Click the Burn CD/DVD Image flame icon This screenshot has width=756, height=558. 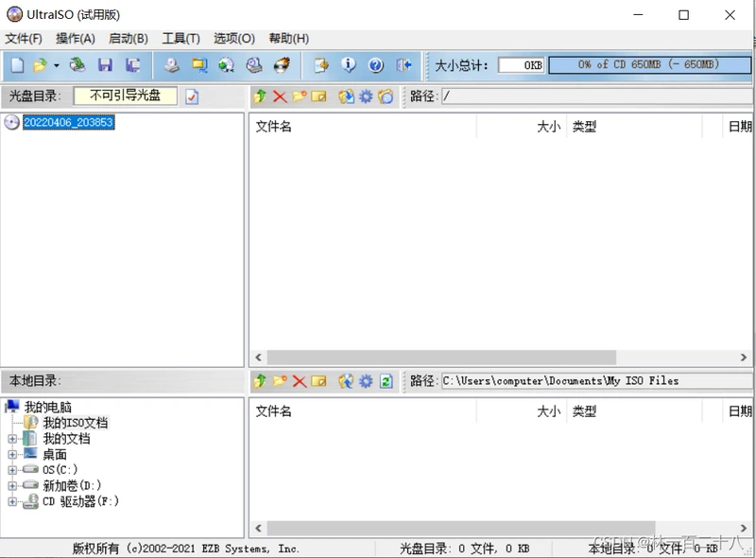click(282, 64)
